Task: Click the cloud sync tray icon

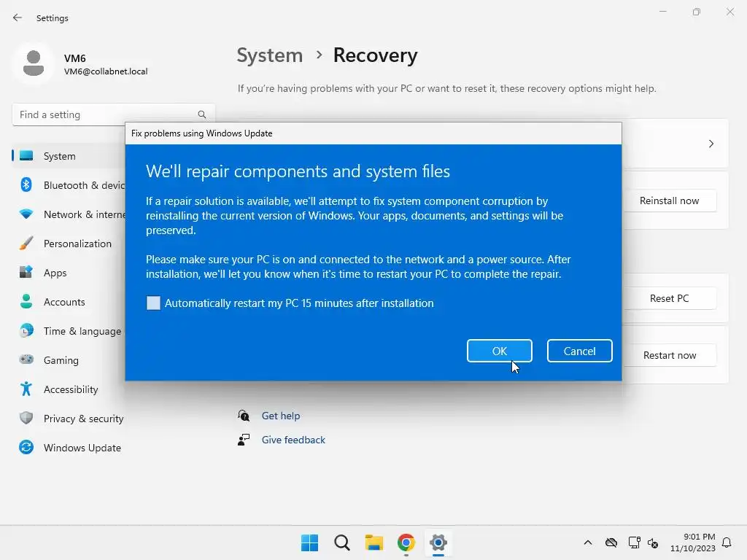Action: (611, 542)
